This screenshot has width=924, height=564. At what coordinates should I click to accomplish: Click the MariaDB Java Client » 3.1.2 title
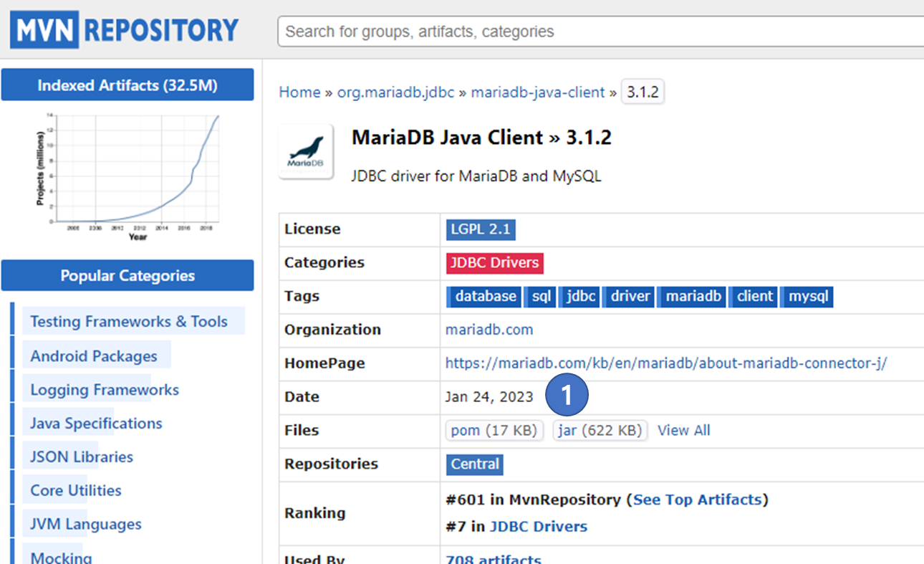point(481,138)
